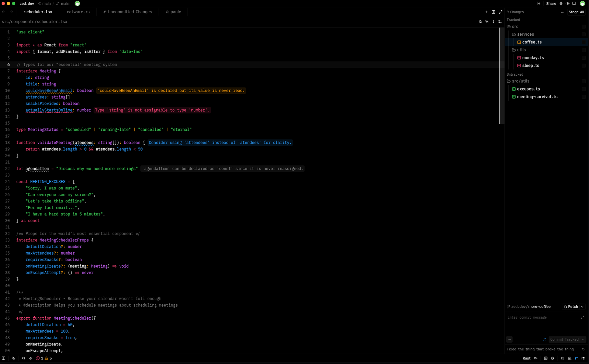Switch to the catware.rs tab

78,12
